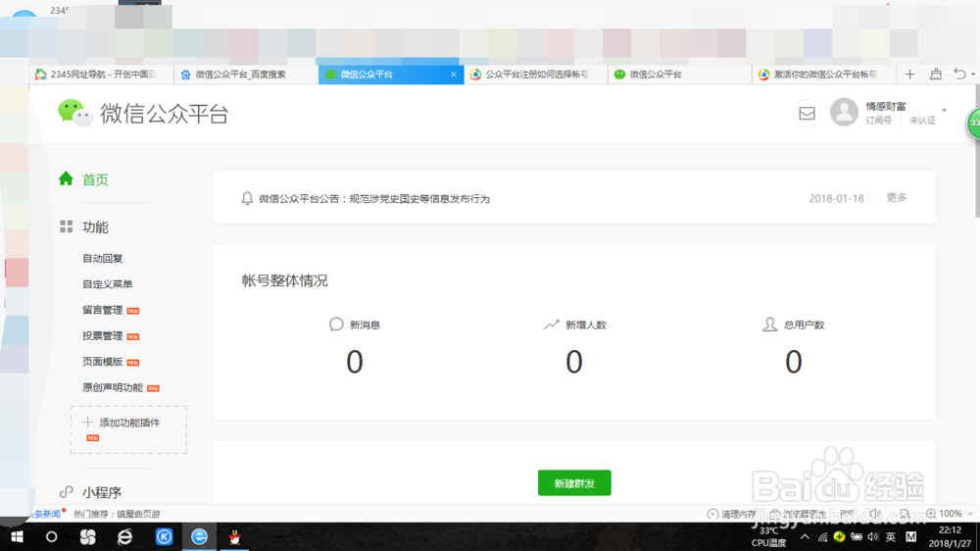Click the Cortana circle icon in taskbar
Screen dimensions: 980x551
click(51, 536)
